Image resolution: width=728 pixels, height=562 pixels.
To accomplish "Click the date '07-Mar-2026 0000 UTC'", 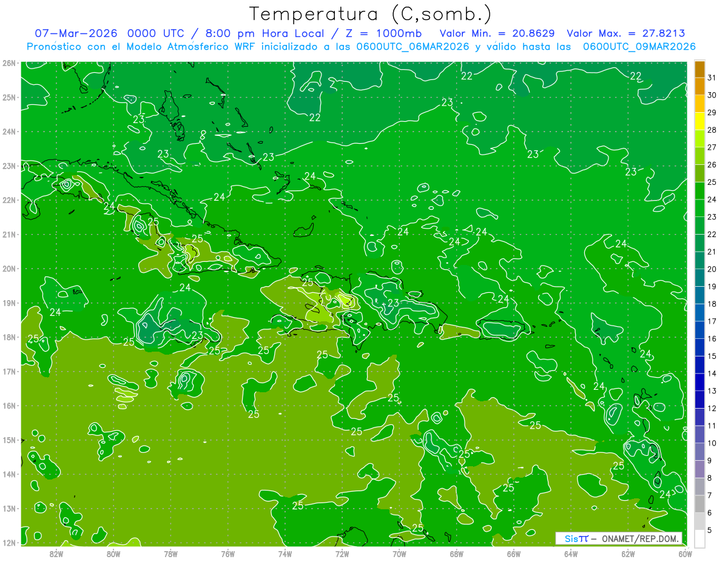I will click(x=109, y=33).
